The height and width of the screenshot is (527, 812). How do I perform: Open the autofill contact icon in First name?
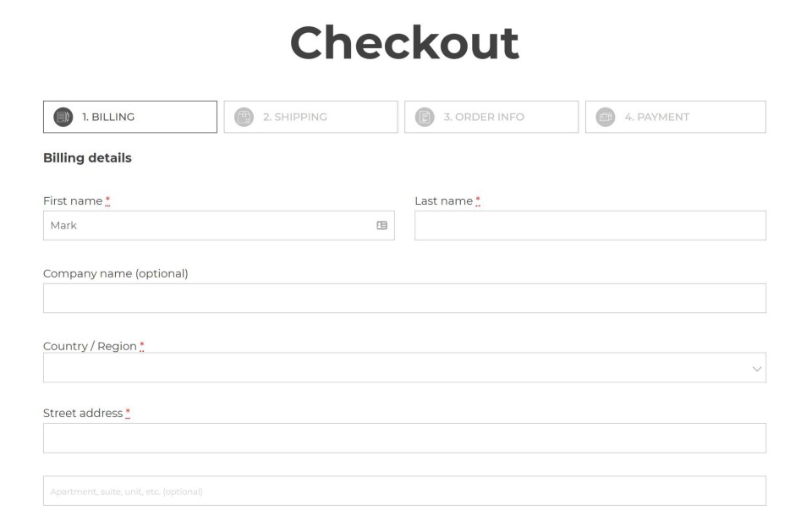[382, 226]
